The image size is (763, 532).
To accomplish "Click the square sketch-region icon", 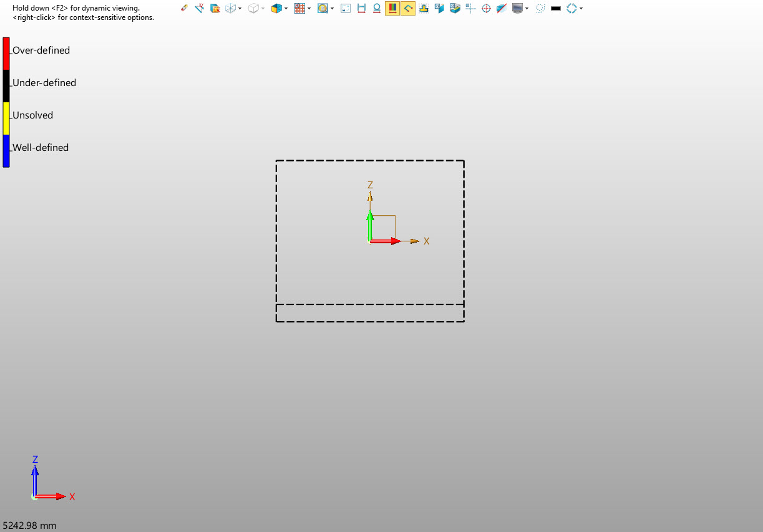I will point(346,8).
